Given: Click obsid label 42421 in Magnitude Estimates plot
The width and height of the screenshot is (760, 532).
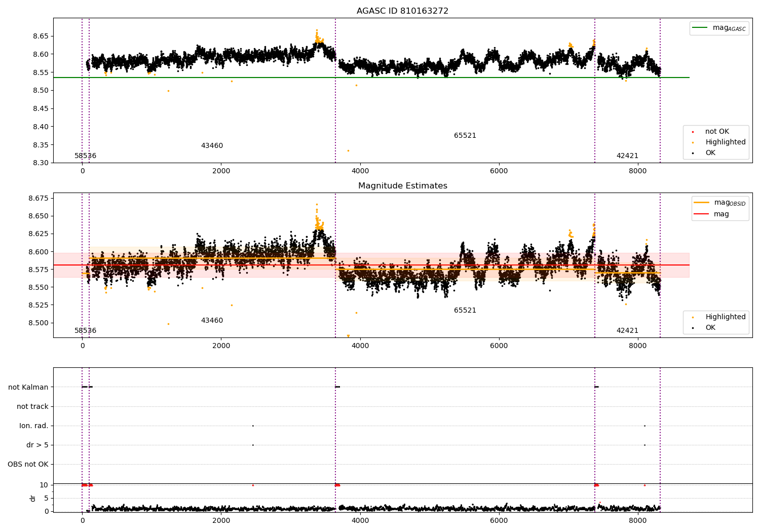Looking at the screenshot, I should click(x=627, y=331).
